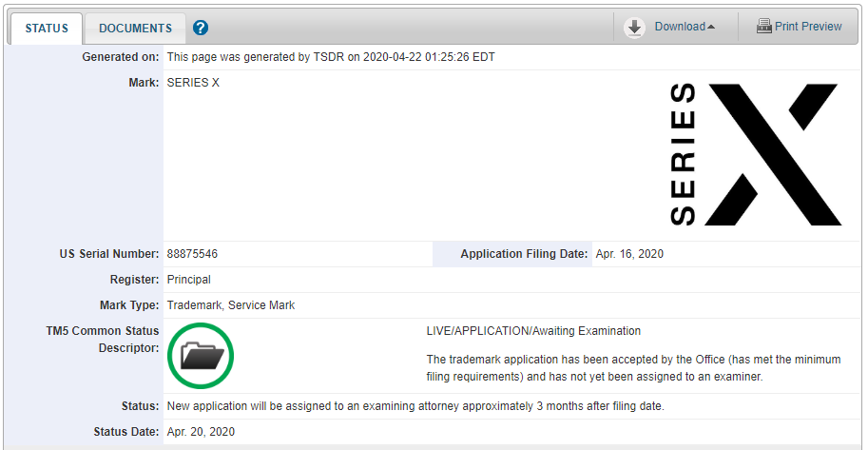The width and height of the screenshot is (868, 450).
Task: Click the LIVE/APPLICATION/Awaiting Examination descriptor
Action: (x=533, y=331)
